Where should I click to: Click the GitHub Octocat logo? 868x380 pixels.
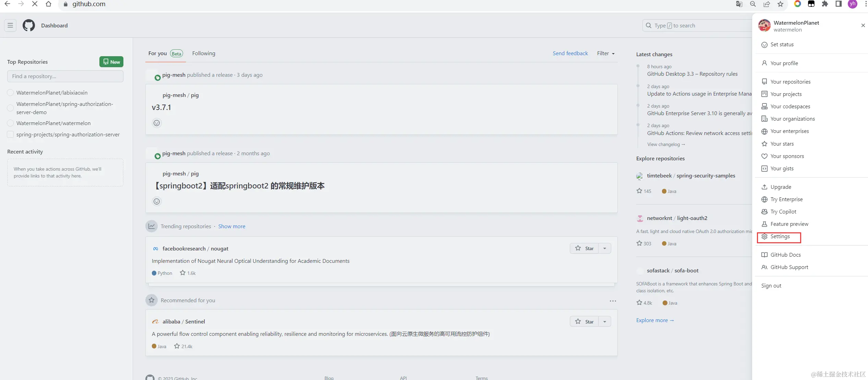click(29, 25)
